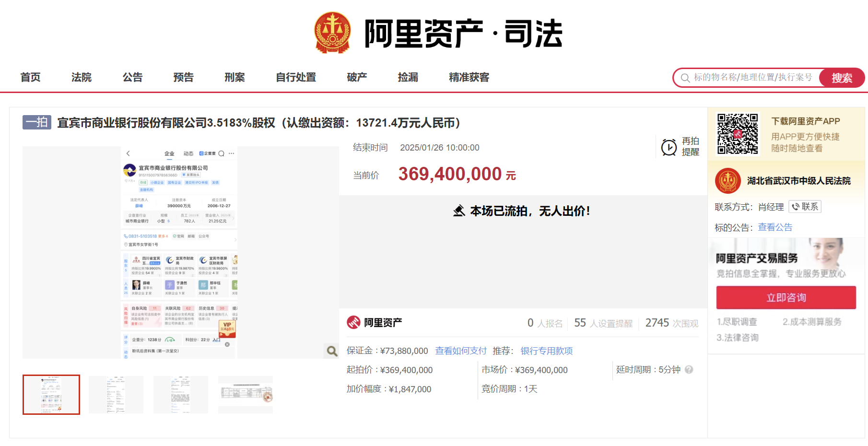The image size is (868, 446).
Task: Click 1.尽职调查 service item
Action: [x=737, y=322]
